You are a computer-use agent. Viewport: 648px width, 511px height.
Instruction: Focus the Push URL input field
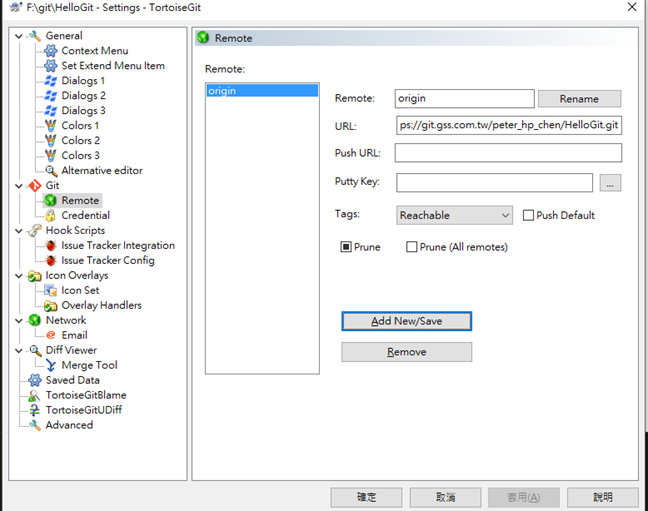coord(508,153)
